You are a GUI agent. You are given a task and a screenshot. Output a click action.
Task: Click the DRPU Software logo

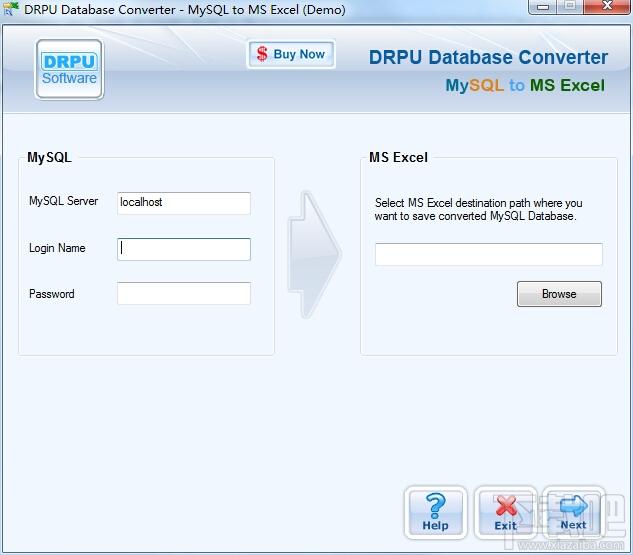pyautogui.click(x=69, y=69)
